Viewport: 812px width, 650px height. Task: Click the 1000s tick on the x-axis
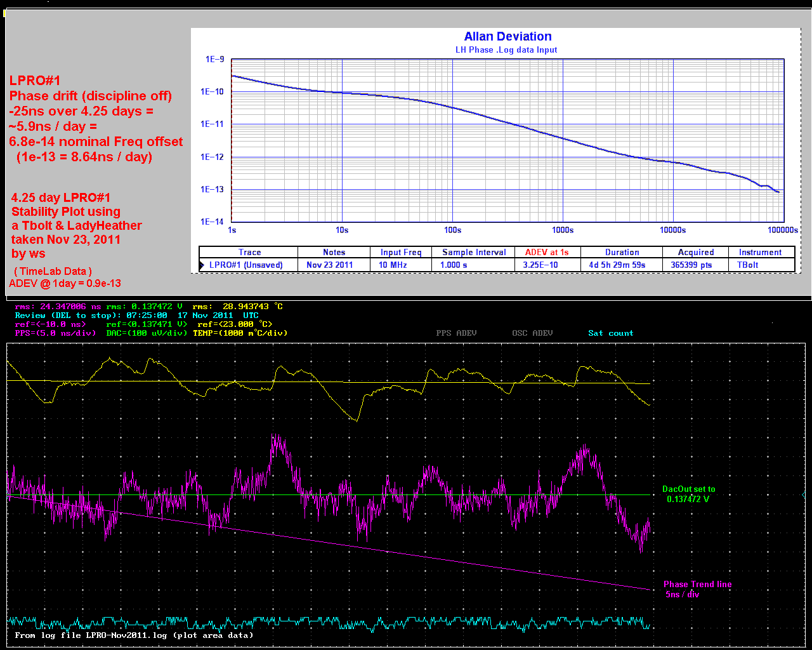click(x=563, y=230)
